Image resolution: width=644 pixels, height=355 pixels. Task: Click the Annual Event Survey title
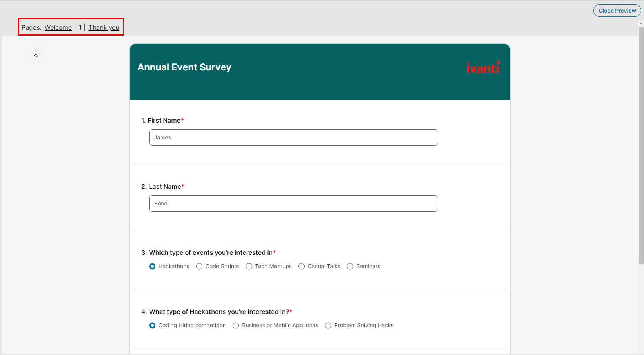tap(184, 67)
